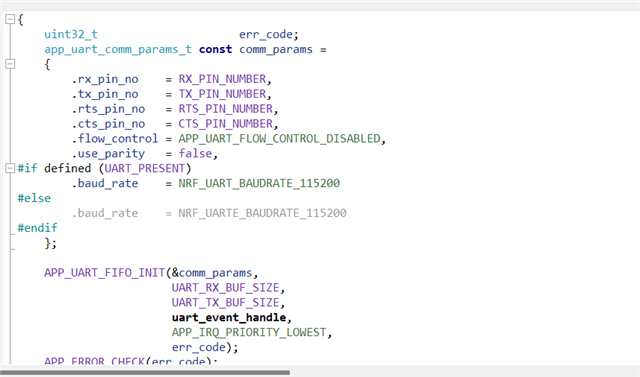Screen dimensions: 640x377
Task: Click APP_UART_FLOW_CONTROL_DISABLED constant
Action: [x=280, y=139]
